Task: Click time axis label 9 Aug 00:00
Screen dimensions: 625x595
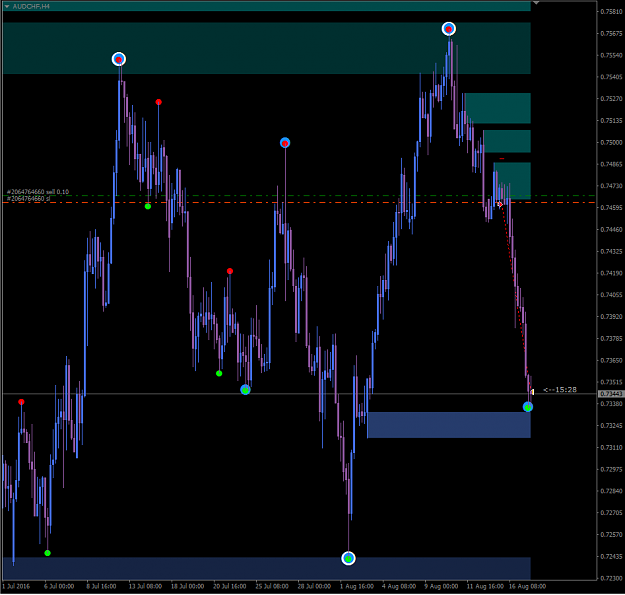Action: point(441,587)
